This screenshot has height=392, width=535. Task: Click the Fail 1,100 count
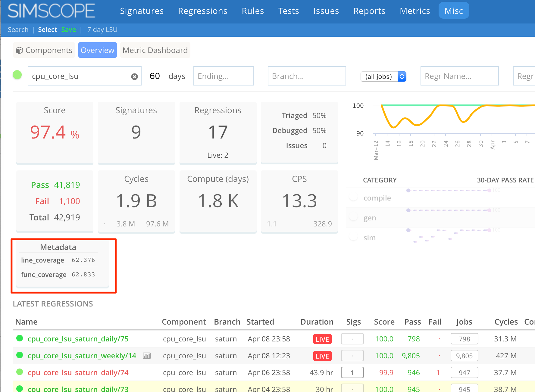(x=70, y=201)
